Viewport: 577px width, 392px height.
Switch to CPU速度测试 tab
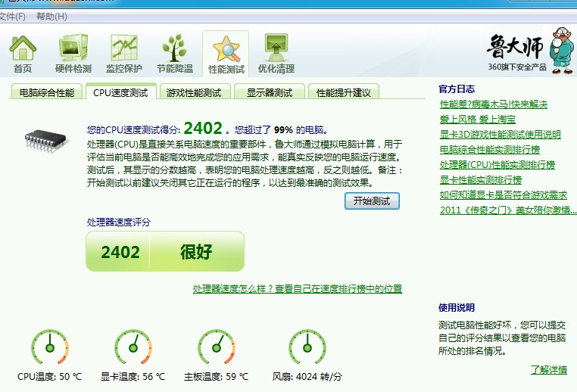point(120,92)
